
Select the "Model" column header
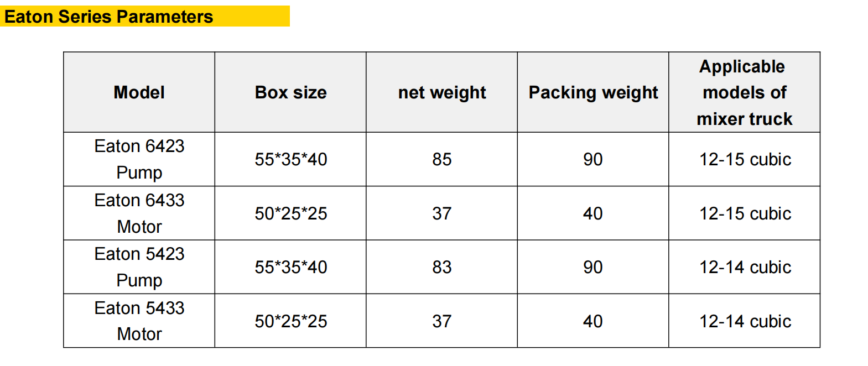point(139,92)
